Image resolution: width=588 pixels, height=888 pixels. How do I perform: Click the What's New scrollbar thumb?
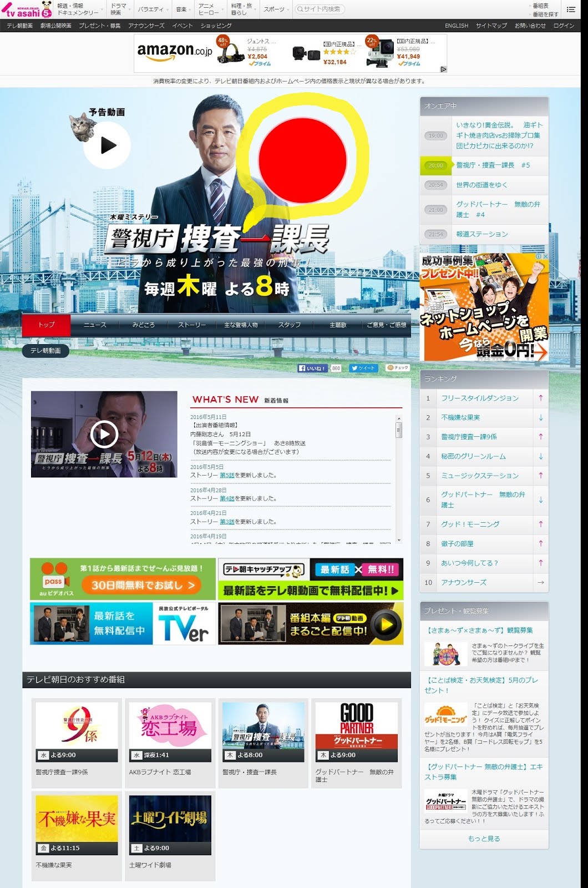click(399, 430)
